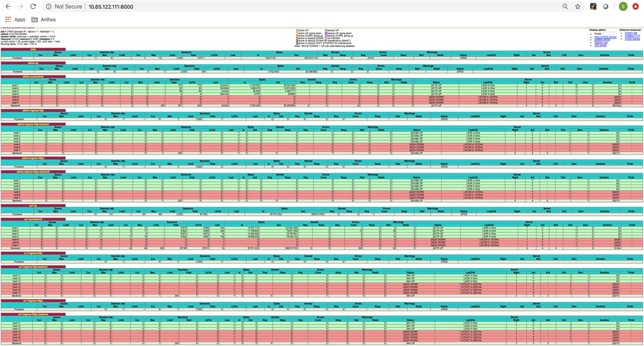
Task: Open the Primary site link
Action: pyautogui.click(x=632, y=33)
